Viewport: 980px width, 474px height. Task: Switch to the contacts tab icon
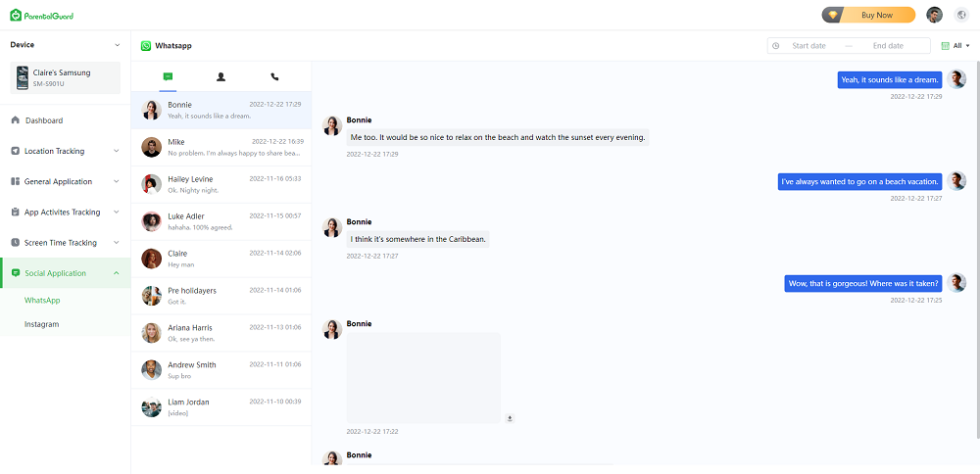(220, 76)
